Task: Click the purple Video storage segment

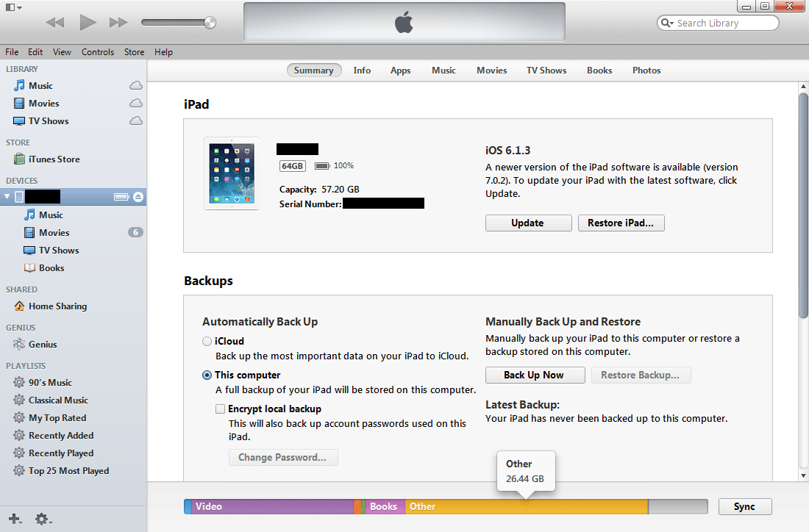Action: click(272, 506)
